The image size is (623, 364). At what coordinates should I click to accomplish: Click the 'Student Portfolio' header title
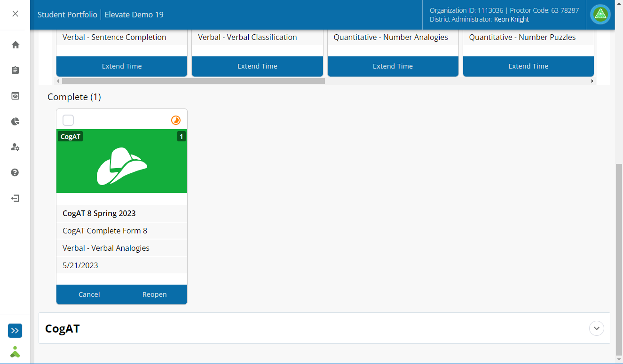tap(67, 15)
